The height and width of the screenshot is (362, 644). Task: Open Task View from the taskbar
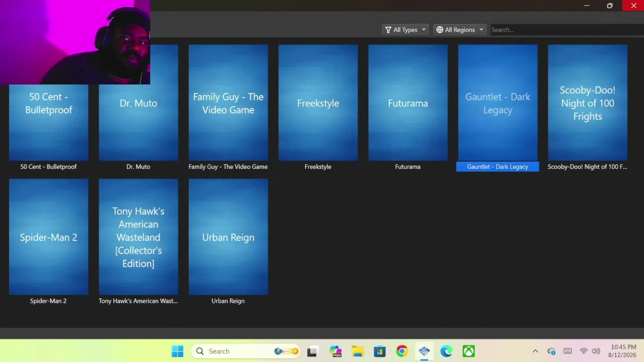[312, 351]
